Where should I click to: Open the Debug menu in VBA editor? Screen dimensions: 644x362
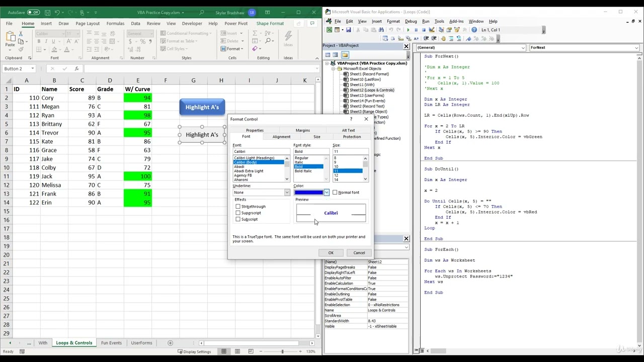[411, 21]
